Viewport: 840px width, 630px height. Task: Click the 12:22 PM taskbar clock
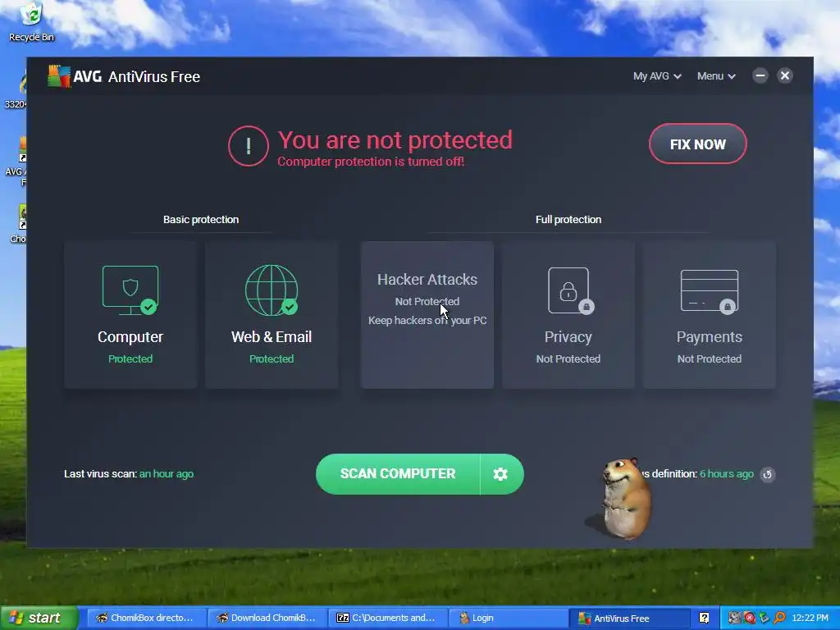tap(810, 618)
